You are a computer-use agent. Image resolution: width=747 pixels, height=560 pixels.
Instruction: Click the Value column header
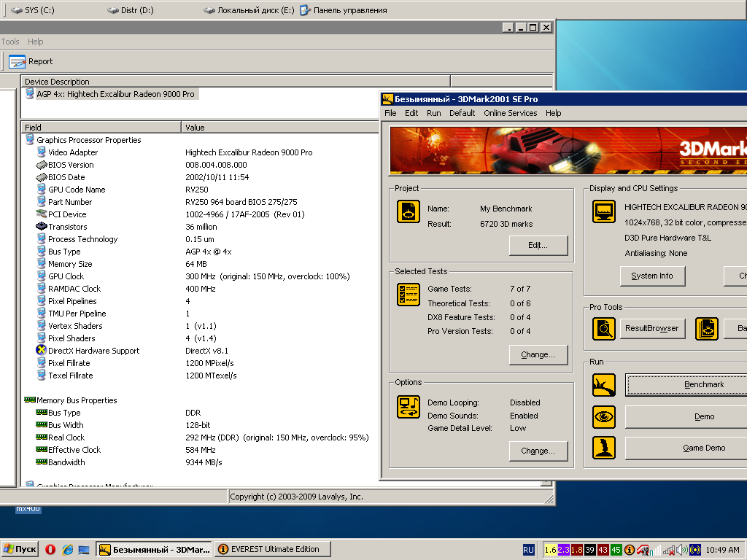point(279,127)
